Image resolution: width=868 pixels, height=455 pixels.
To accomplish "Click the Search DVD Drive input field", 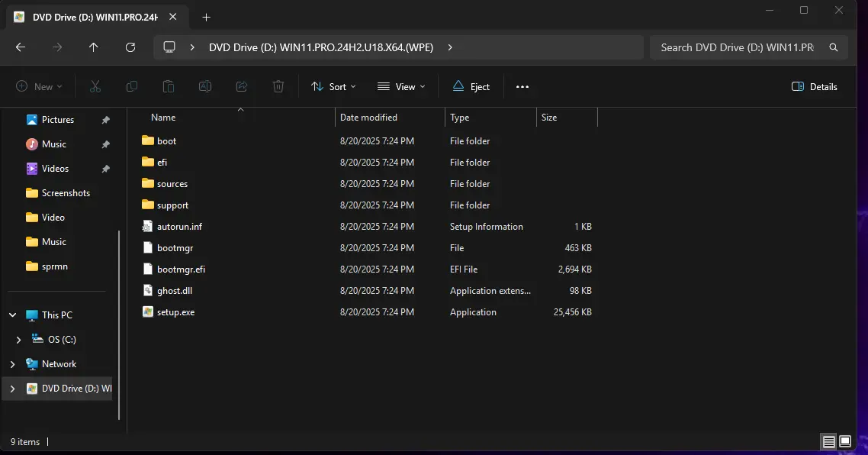I will click(738, 47).
